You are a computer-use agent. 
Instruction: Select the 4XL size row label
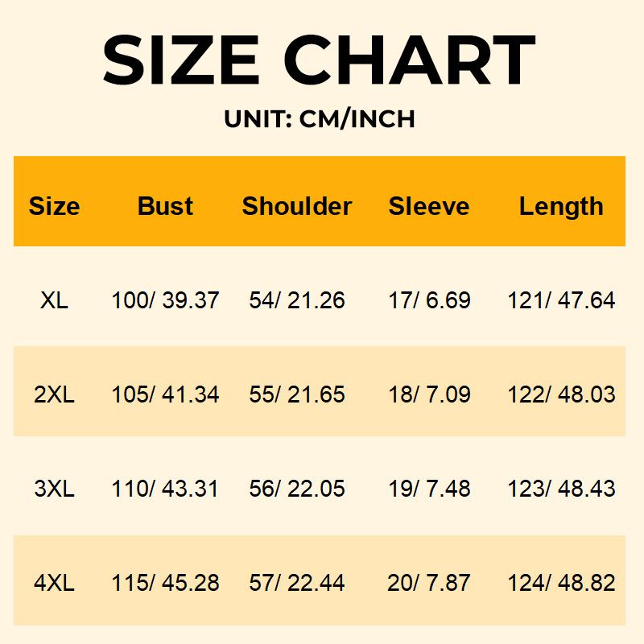point(54,583)
